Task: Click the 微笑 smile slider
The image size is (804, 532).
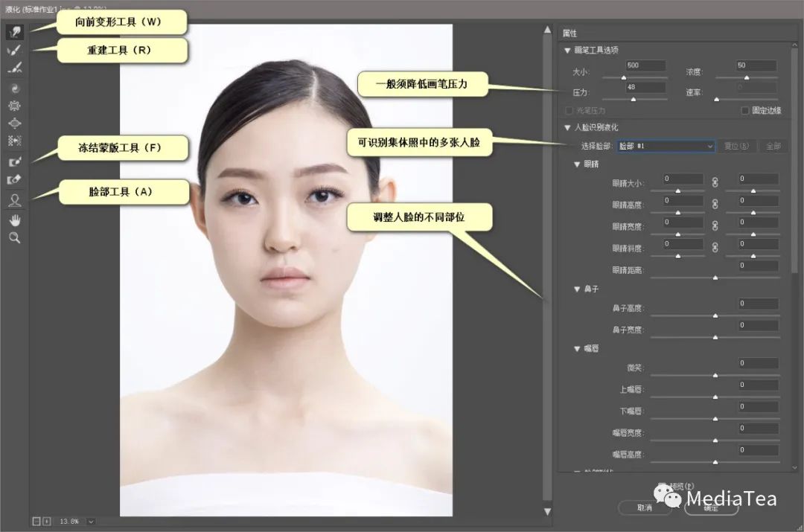Action: (x=715, y=376)
